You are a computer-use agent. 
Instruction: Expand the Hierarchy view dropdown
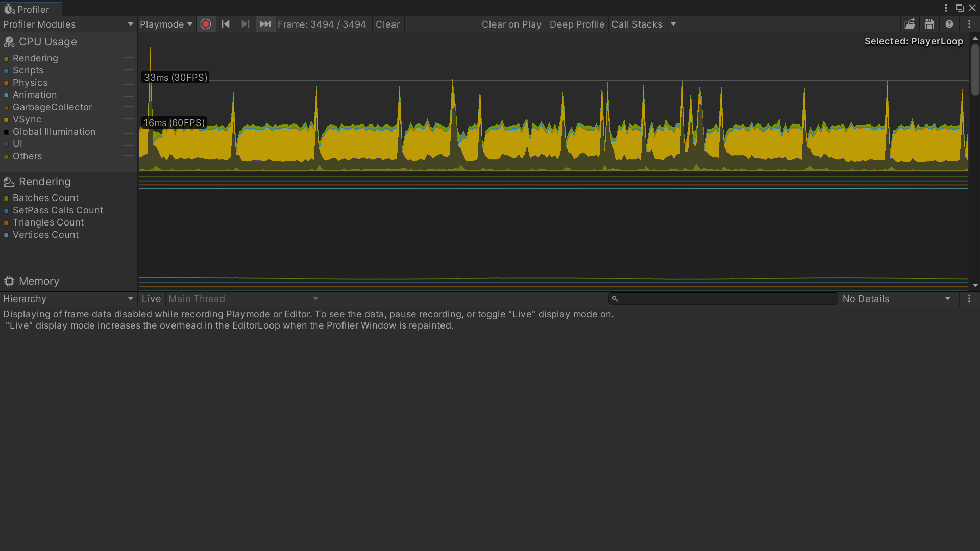(x=68, y=299)
